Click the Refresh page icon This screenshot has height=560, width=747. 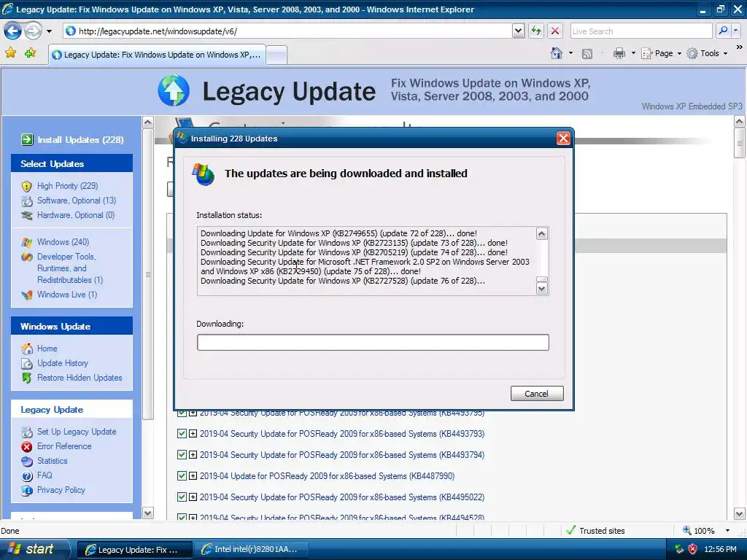pyautogui.click(x=536, y=31)
